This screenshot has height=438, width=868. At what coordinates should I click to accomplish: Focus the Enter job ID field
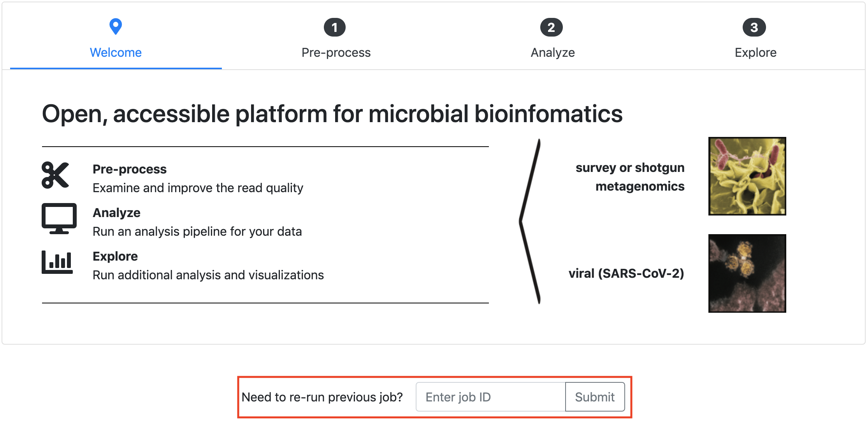pyautogui.click(x=490, y=397)
